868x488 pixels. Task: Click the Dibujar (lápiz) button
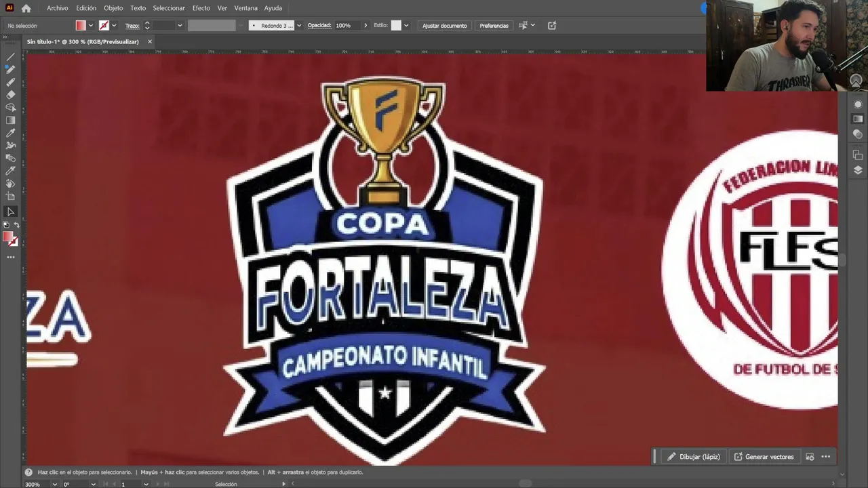pyautogui.click(x=693, y=457)
